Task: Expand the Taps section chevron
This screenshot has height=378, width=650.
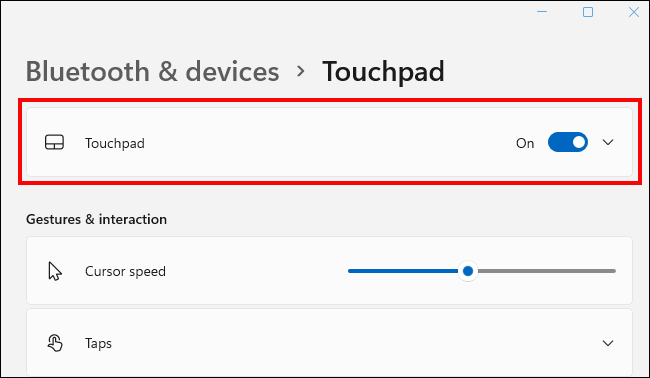Action: [608, 343]
